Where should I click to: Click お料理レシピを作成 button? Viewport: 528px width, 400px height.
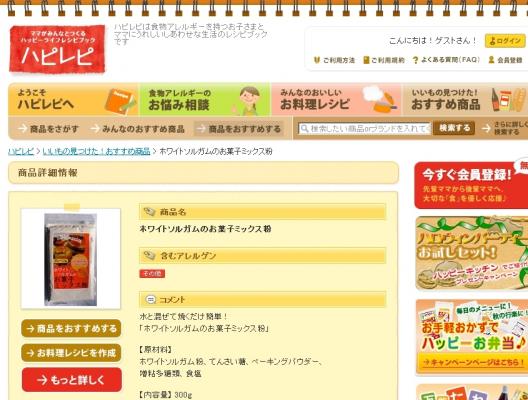[x=71, y=353]
